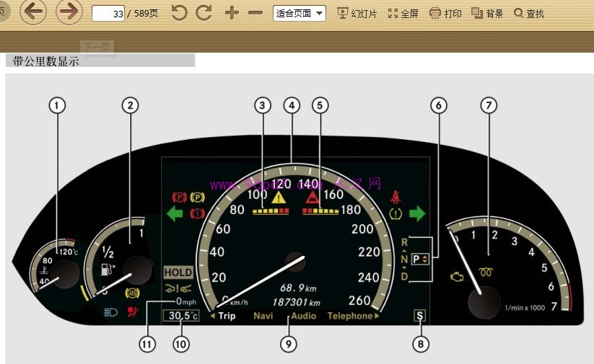Click the red brake (!) warning icon
The height and width of the screenshot is (364, 594).
(x=197, y=213)
